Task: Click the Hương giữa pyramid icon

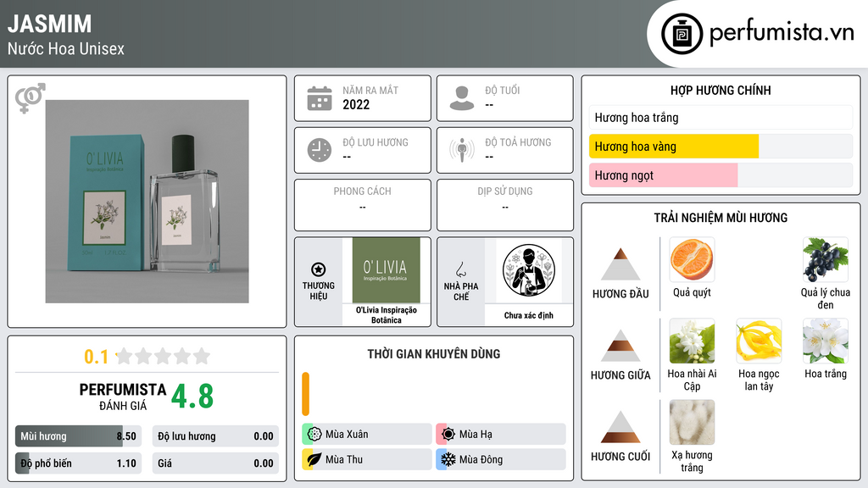Action: click(620, 346)
